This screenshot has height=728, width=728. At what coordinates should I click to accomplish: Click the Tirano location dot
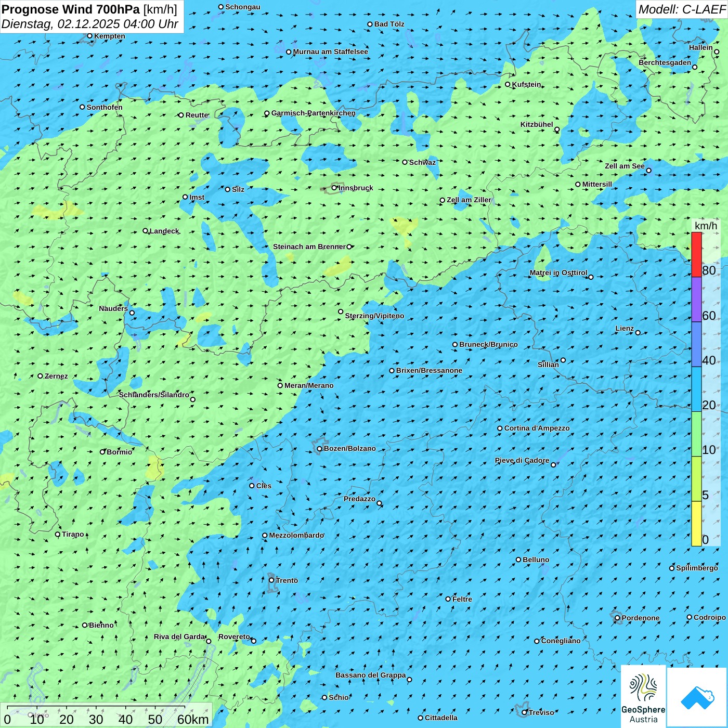[58, 534]
